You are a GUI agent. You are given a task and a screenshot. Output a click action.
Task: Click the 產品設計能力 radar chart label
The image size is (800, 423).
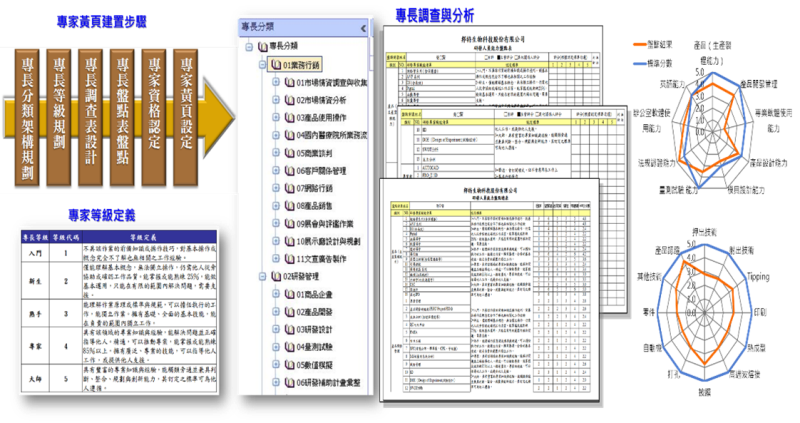pyautogui.click(x=768, y=163)
